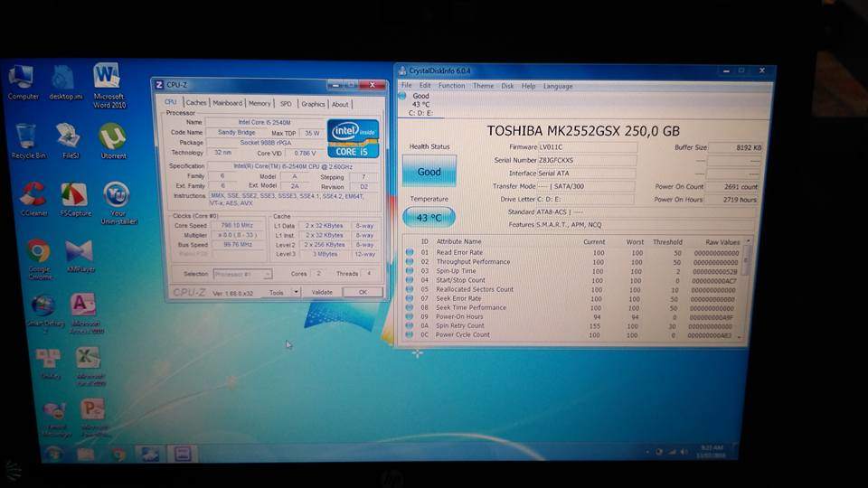Open the File menu in CrystalDiskInfo
Screen dimensions: 868x488
406,85
